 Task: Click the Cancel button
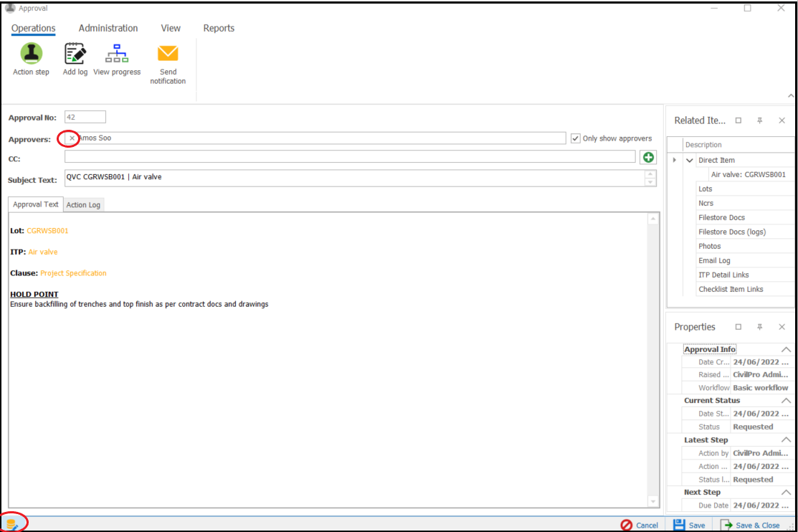tap(639, 525)
